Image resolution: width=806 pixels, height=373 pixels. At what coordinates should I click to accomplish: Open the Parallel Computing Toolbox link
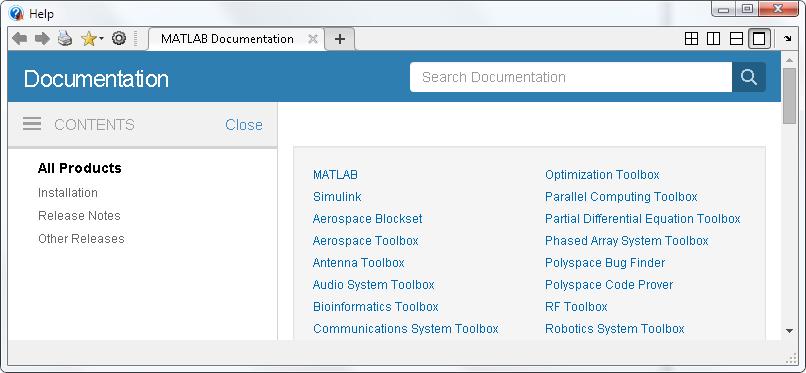pyautogui.click(x=621, y=197)
